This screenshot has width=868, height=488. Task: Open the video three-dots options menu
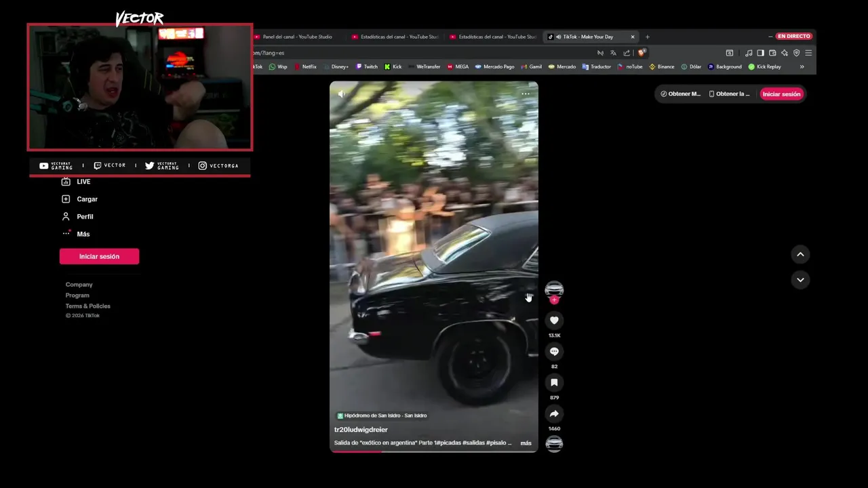(x=526, y=94)
